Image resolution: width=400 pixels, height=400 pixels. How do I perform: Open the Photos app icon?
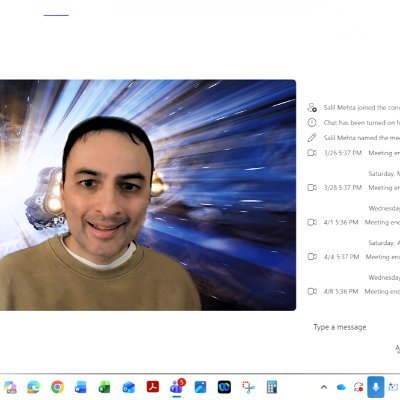pyautogui.click(x=200, y=387)
